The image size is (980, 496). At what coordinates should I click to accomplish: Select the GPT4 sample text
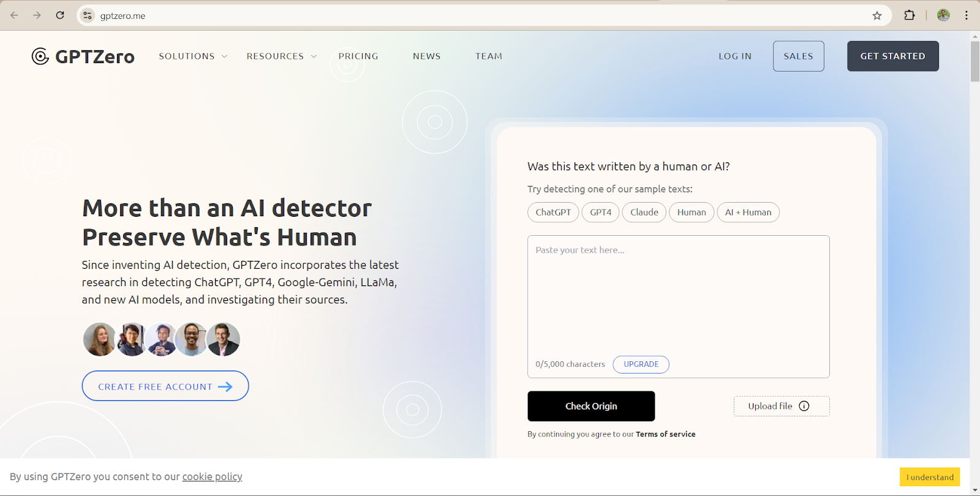[x=601, y=212]
